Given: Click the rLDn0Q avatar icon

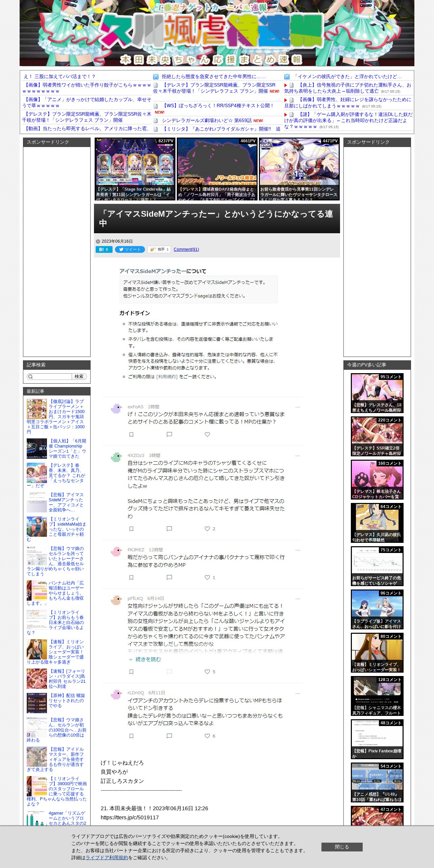Looking at the screenshot, I should [x=116, y=695].
